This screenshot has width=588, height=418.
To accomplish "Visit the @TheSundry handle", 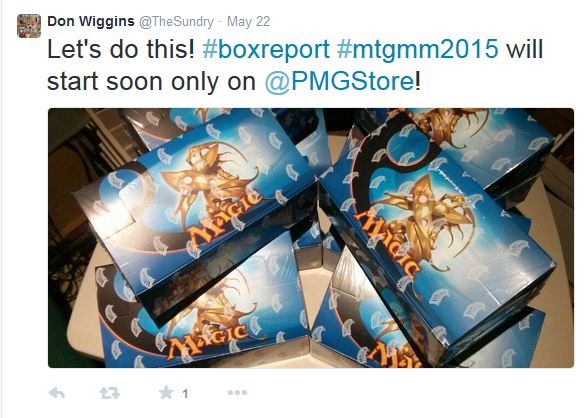I will coord(176,22).
